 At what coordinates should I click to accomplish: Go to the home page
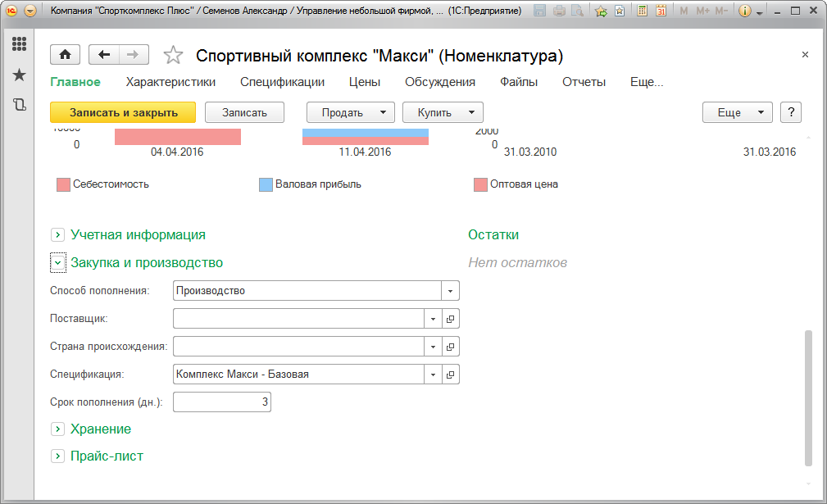coord(65,54)
